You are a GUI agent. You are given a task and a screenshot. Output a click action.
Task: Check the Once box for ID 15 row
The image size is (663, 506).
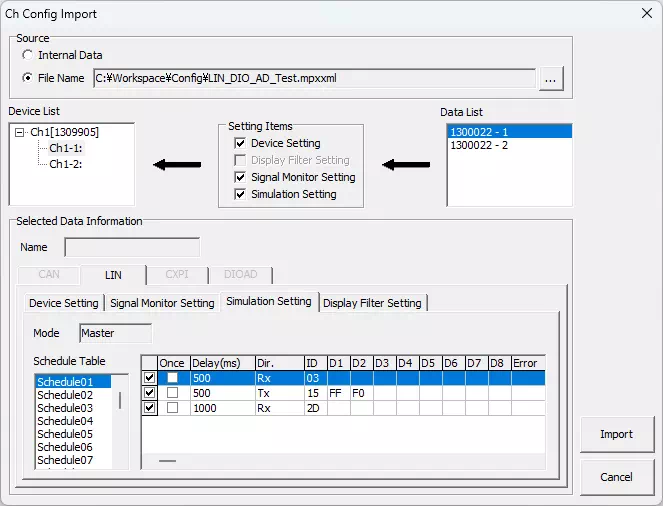coord(173,393)
